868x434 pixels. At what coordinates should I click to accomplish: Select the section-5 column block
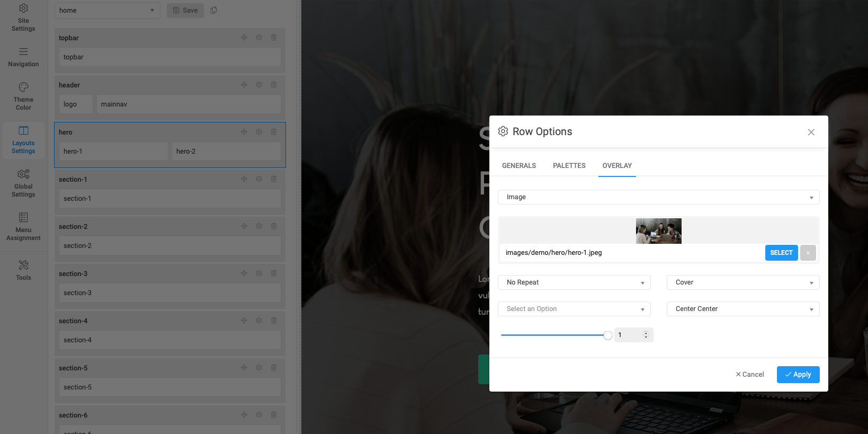click(170, 387)
